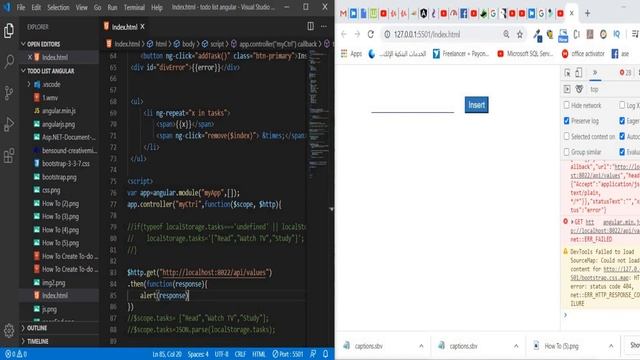Click the feedback icon in VS Code status bar
The image size is (640, 360).
(313, 354)
